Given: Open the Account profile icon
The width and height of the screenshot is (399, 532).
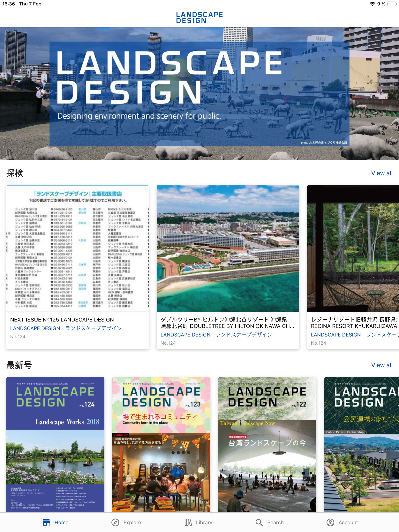Looking at the screenshot, I should pyautogui.click(x=330, y=522).
